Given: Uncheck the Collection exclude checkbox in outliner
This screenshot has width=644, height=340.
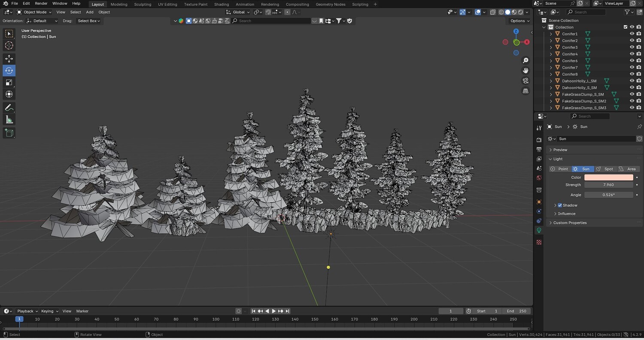Looking at the screenshot, I should pos(626,27).
